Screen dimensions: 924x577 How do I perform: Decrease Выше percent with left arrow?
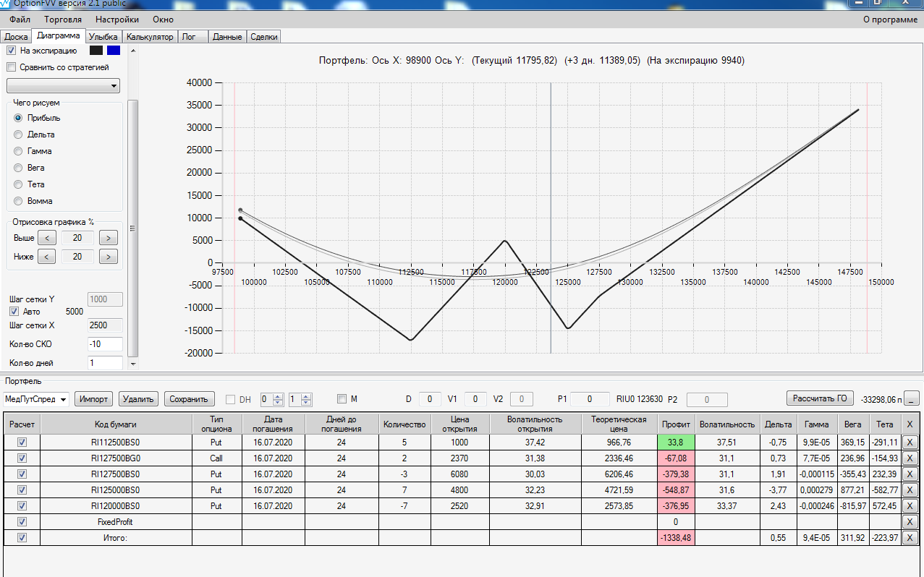tap(46, 238)
